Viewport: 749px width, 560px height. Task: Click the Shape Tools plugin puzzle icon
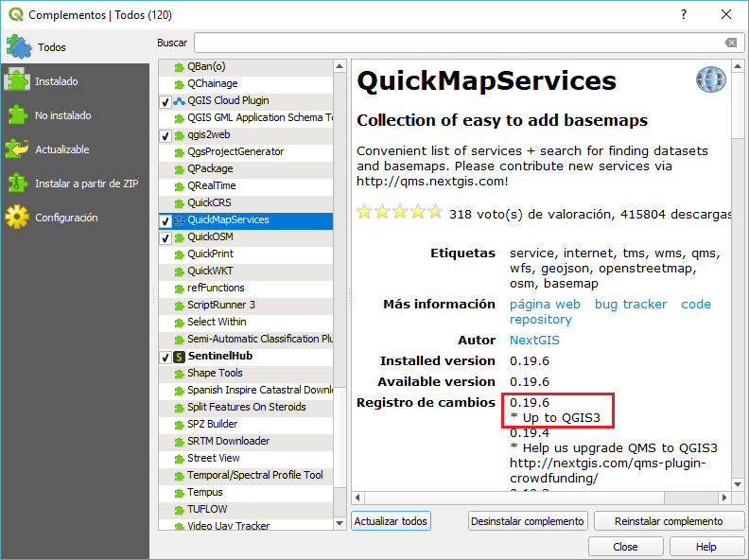pos(179,374)
